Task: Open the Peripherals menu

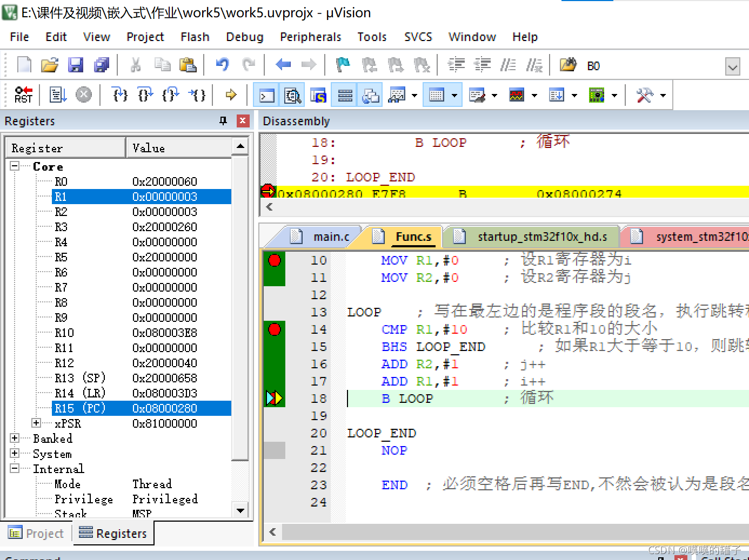Action: coord(310,37)
